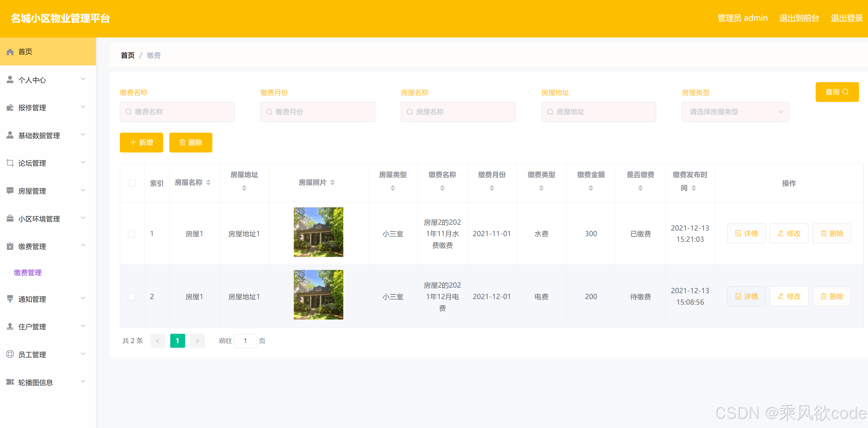Click the 小区环境管理 briefcase icon
The width and height of the screenshot is (868, 428).
pyautogui.click(x=10, y=218)
